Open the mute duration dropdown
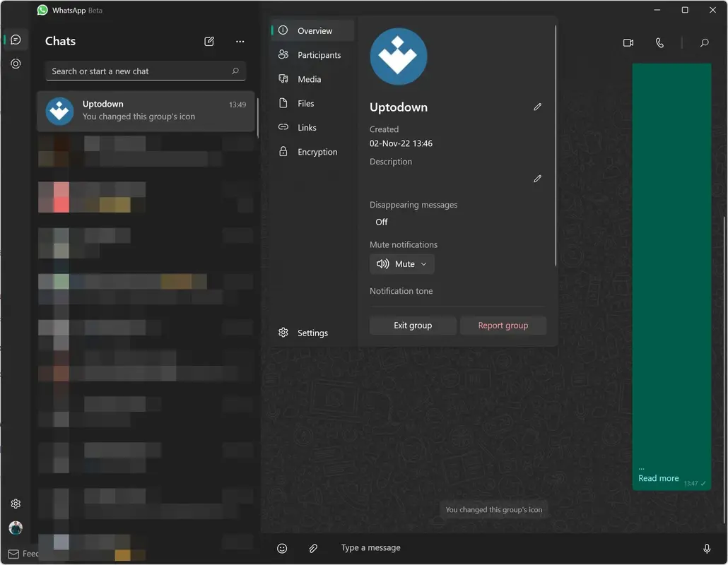The image size is (728, 565). point(423,263)
